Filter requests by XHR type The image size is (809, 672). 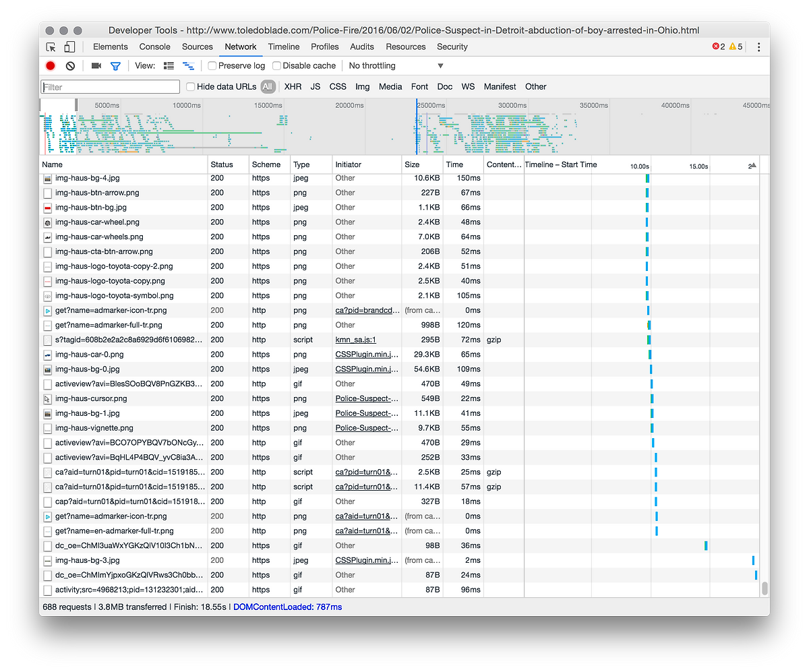pyautogui.click(x=293, y=87)
